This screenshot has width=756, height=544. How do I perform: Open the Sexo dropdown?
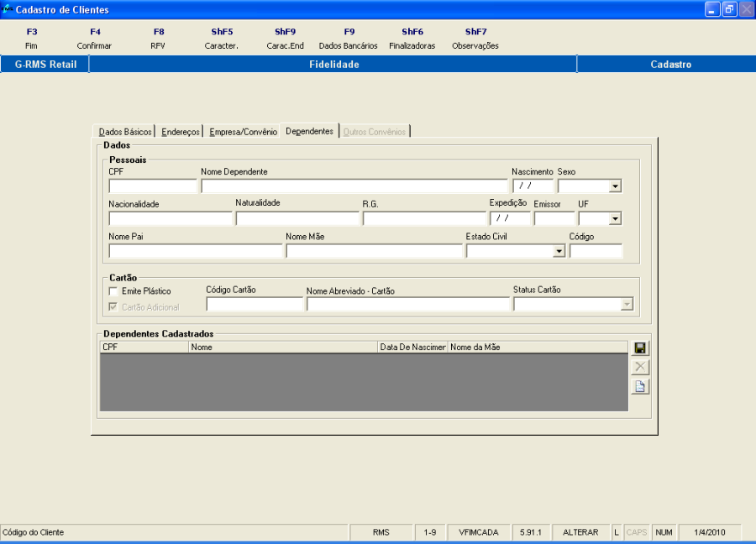tap(615, 186)
